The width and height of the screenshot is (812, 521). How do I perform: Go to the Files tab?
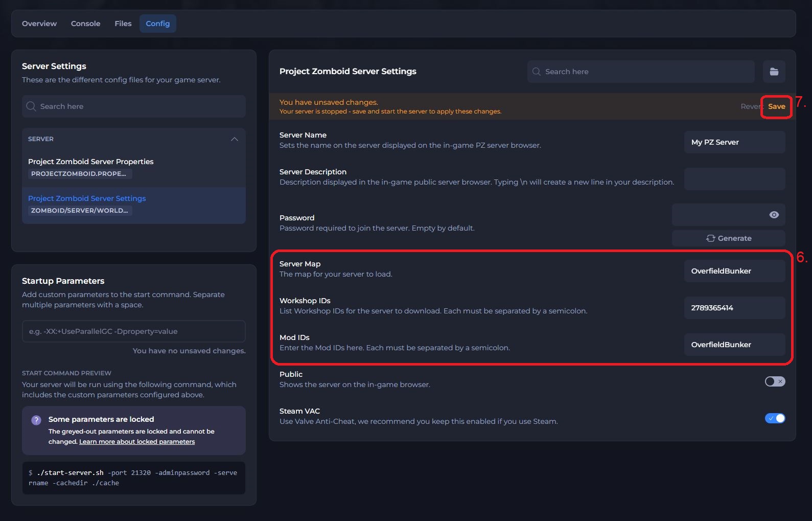point(123,24)
